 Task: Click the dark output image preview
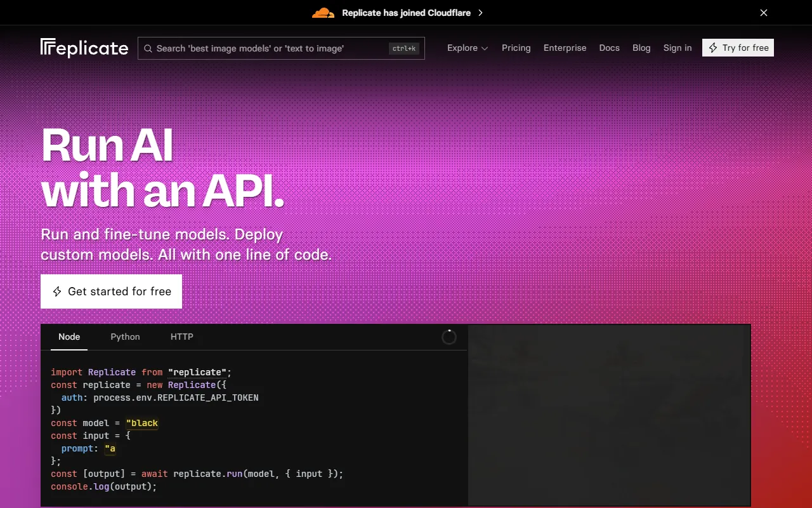609,415
